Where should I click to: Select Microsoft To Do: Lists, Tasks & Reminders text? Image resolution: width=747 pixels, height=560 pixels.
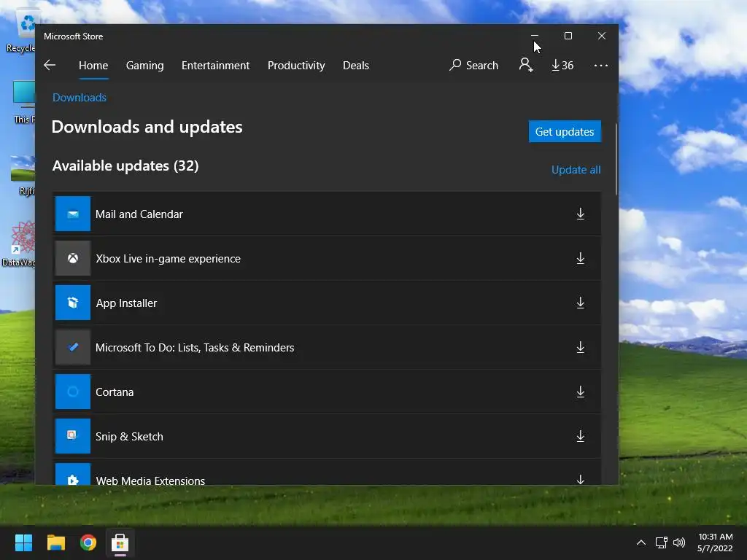(195, 348)
